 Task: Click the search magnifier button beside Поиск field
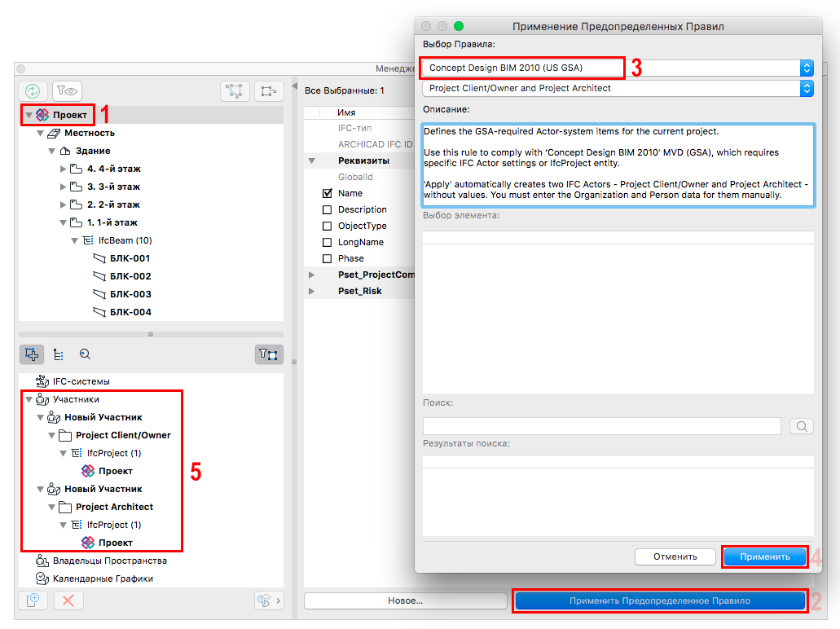coord(802,426)
